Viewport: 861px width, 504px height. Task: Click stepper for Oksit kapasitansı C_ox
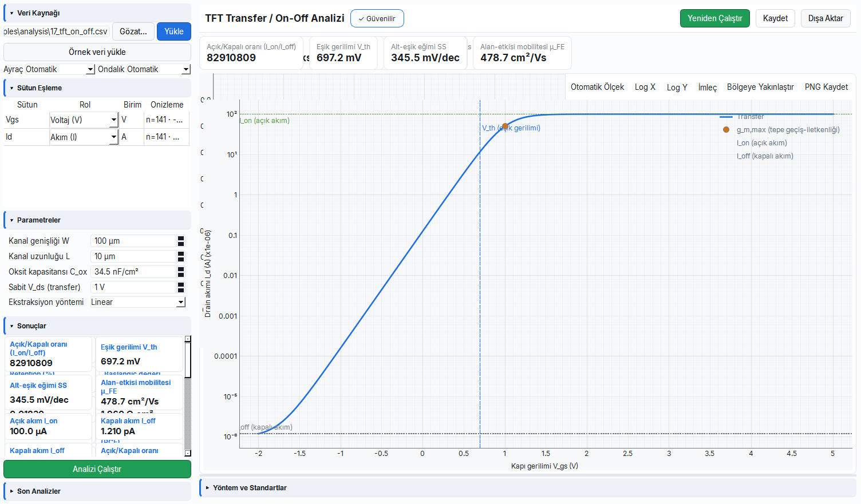(x=181, y=272)
